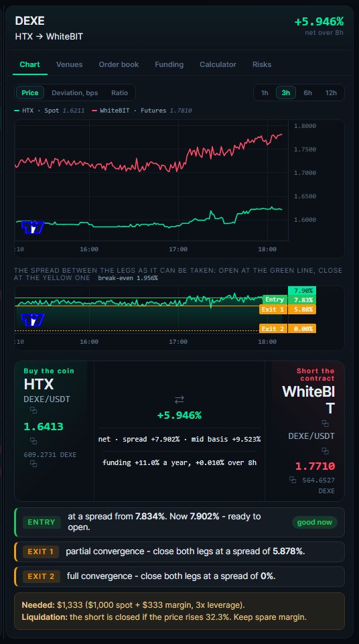Screen dimensions: 359x644
Task: Click the Exit 1 5.88% chart label
Action: coord(287,310)
